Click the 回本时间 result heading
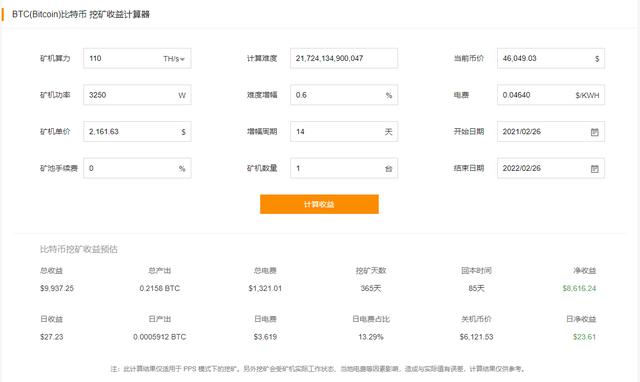This screenshot has height=382, width=640. pyautogui.click(x=476, y=271)
